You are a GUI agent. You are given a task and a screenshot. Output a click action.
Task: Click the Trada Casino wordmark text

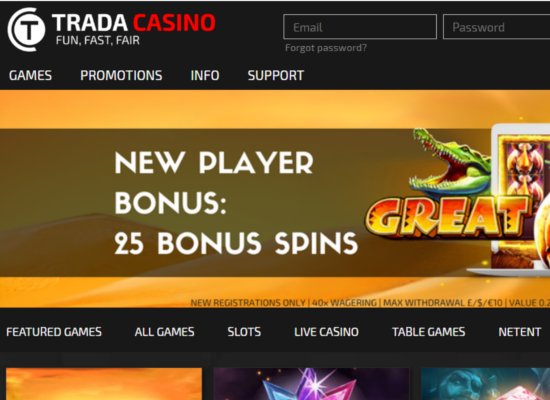(x=134, y=23)
